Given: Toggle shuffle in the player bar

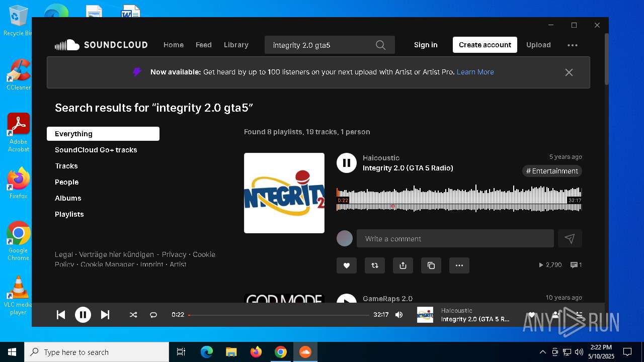Looking at the screenshot, I should 133,315.
